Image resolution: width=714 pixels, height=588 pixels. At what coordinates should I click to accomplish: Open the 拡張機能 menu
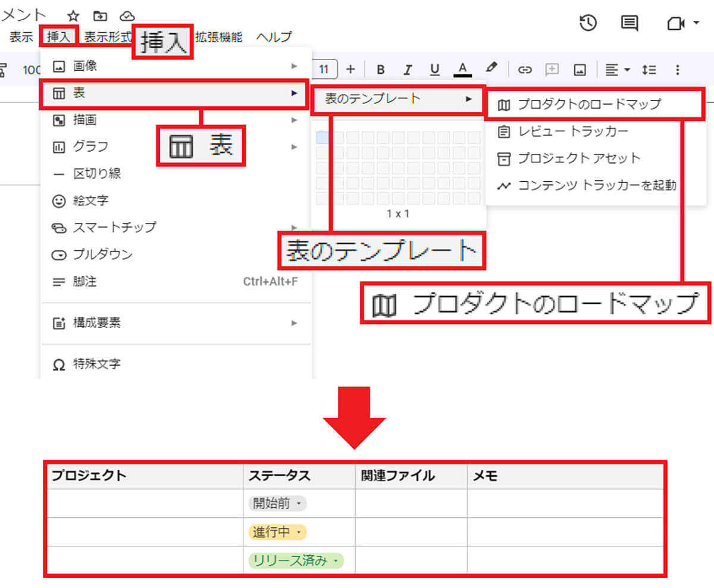point(219,37)
